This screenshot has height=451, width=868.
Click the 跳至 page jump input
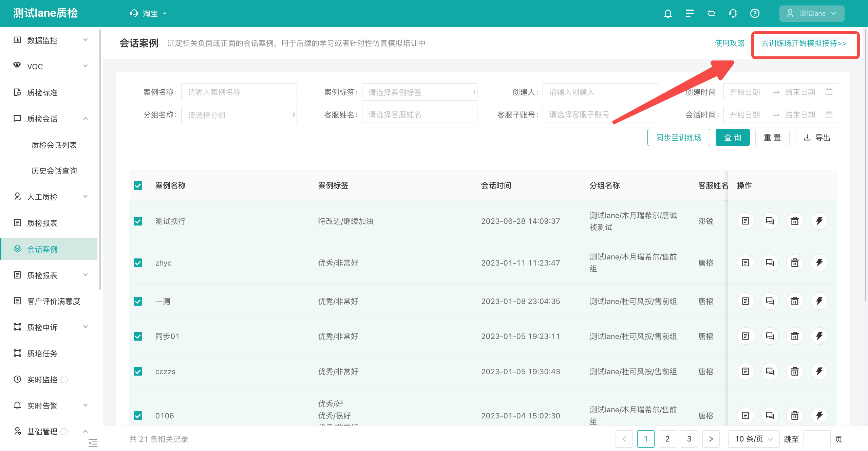817,439
